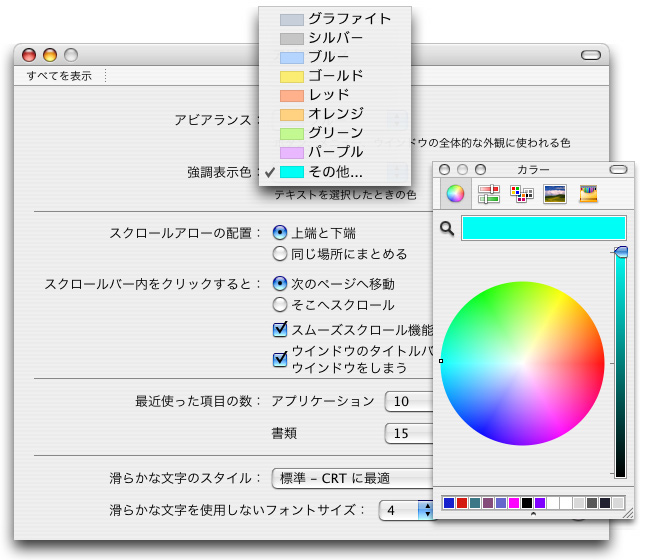This screenshot has height=560, width=645.
Task: Select 次のページへ移動 radio button
Action: 280,283
